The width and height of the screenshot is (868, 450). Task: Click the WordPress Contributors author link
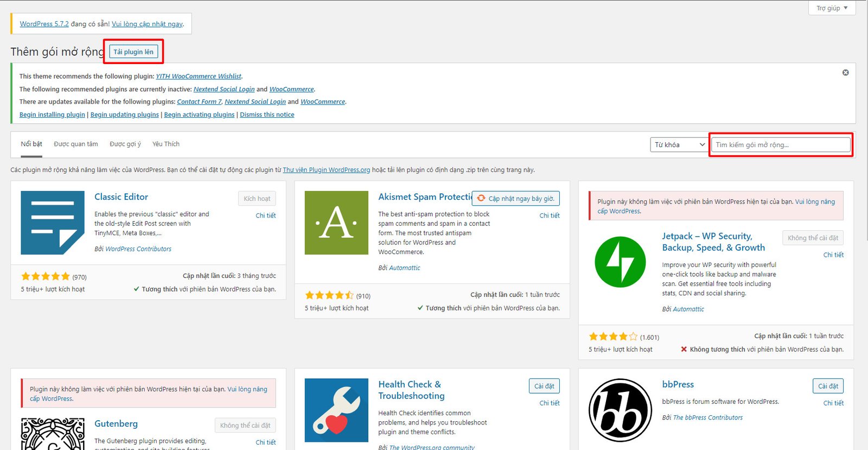point(138,249)
